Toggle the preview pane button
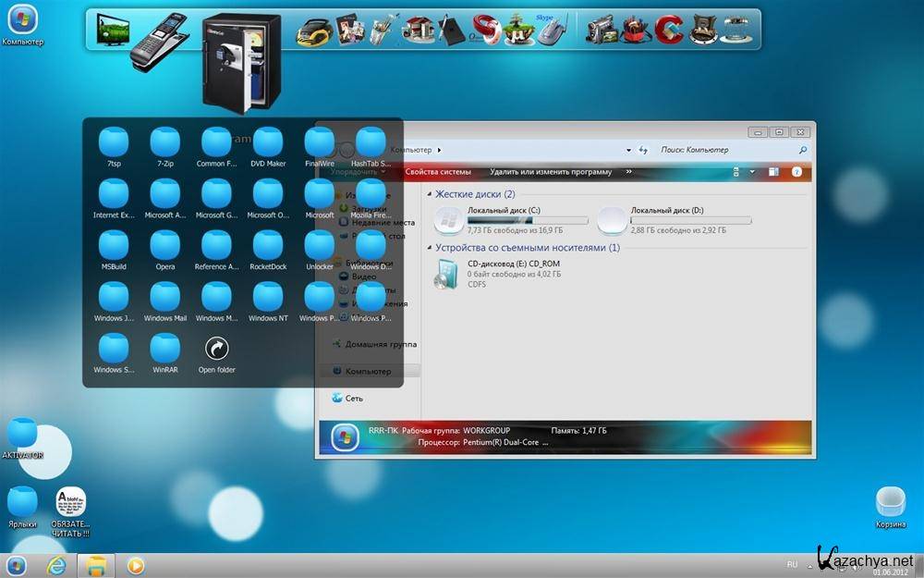924x578 pixels. point(773,172)
